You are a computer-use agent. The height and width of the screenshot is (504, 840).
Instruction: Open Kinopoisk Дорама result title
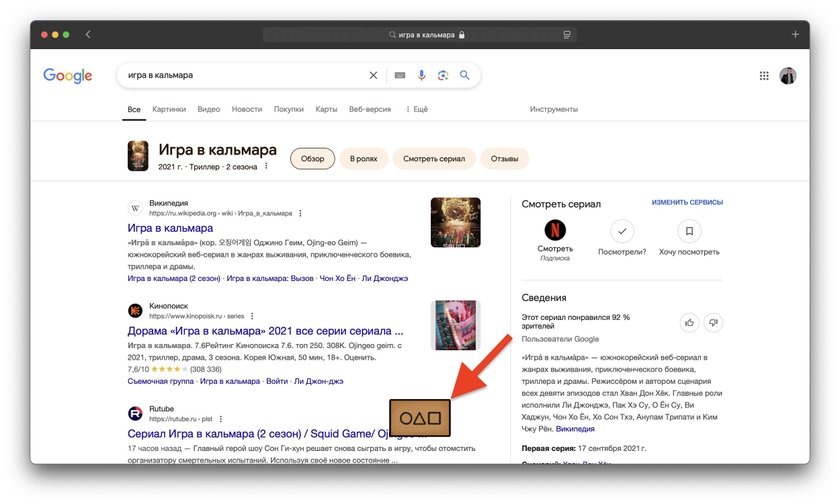[x=265, y=331]
